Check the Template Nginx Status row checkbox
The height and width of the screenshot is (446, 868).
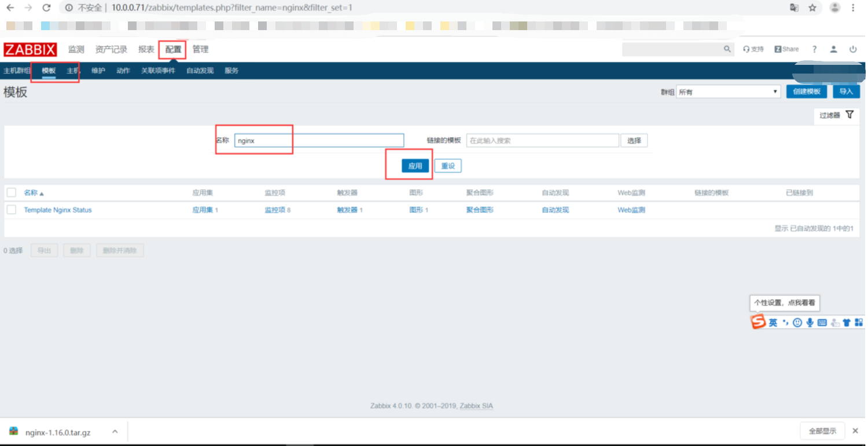coord(11,210)
